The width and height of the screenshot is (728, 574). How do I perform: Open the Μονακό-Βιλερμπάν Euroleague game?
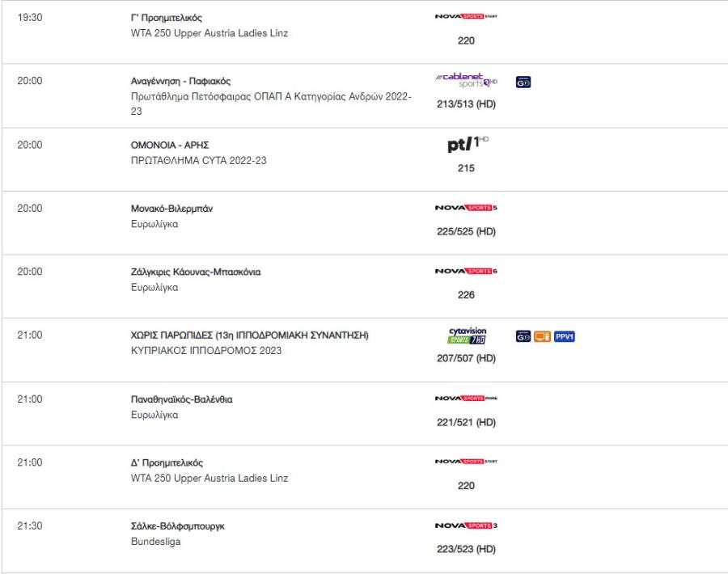pos(171,209)
